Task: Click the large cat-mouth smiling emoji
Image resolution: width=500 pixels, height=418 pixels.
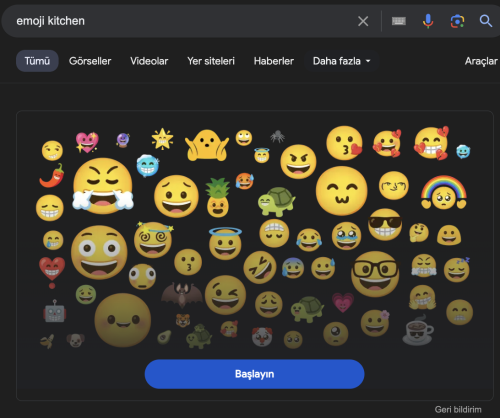Action: [x=342, y=191]
